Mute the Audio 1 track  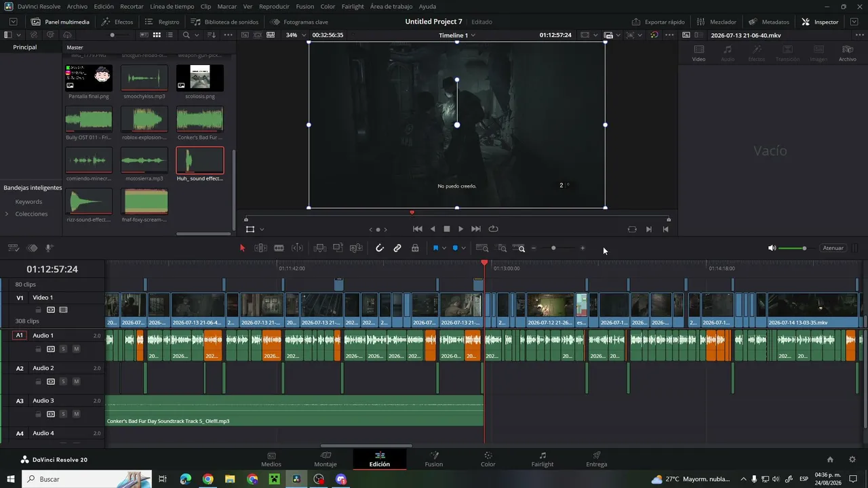76,349
